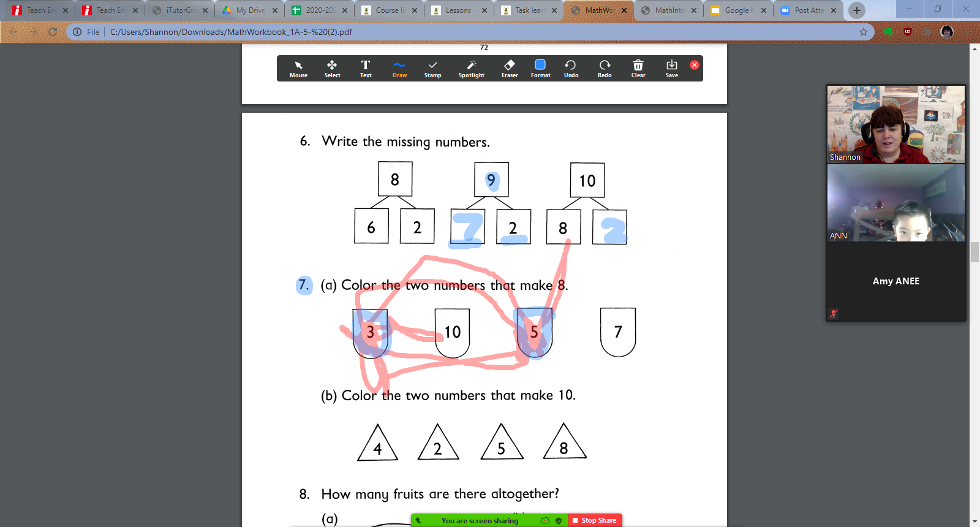This screenshot has height=527, width=980.
Task: Click the scrollbar down arrow
Action: [974, 522]
